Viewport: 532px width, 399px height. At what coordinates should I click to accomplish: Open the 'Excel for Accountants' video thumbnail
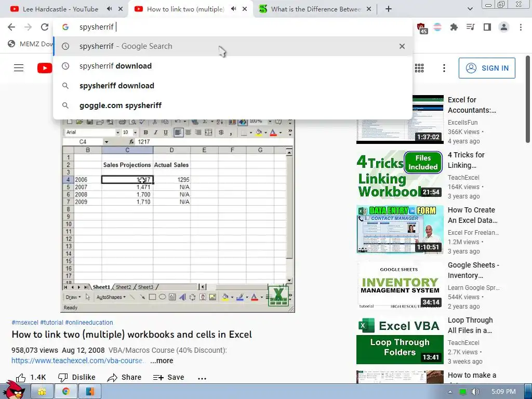[x=400, y=119]
